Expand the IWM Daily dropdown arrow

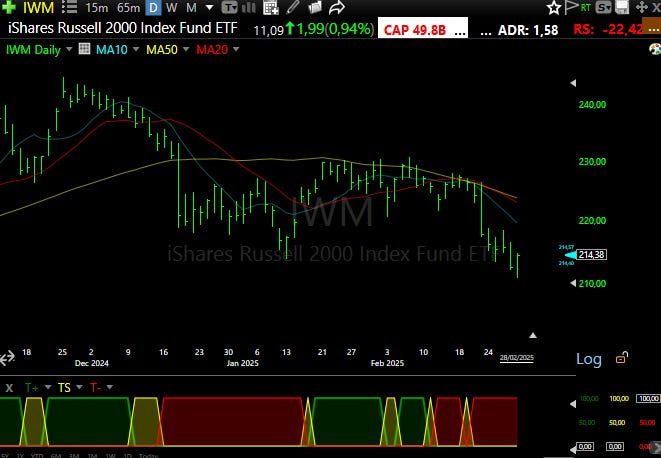[69, 49]
